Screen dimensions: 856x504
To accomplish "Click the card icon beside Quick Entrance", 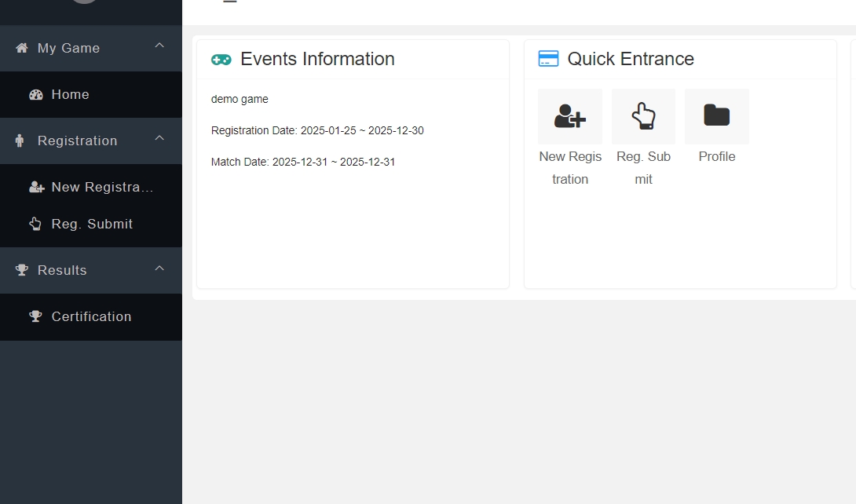I will 548,58.
